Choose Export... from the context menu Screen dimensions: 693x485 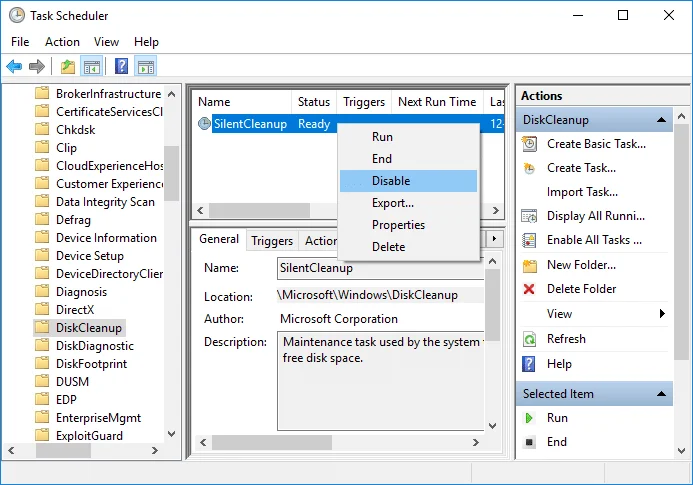tap(409, 203)
